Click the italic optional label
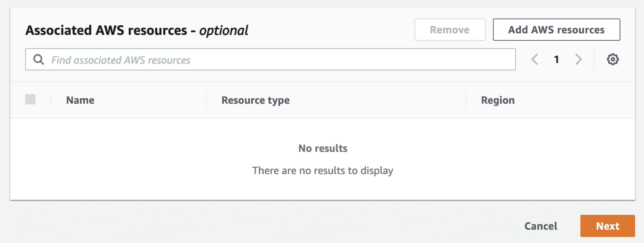Screen dimensions: 644x243 [223, 30]
